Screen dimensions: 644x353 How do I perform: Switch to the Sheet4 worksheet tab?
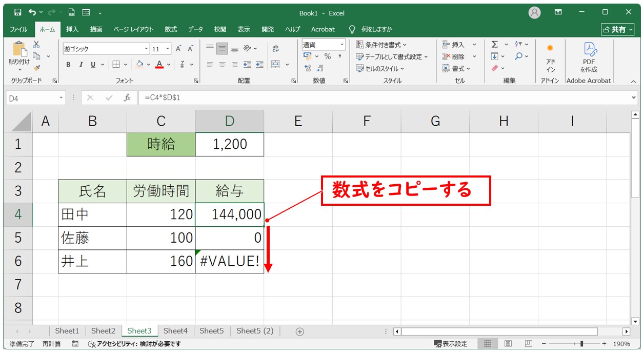coord(175,331)
